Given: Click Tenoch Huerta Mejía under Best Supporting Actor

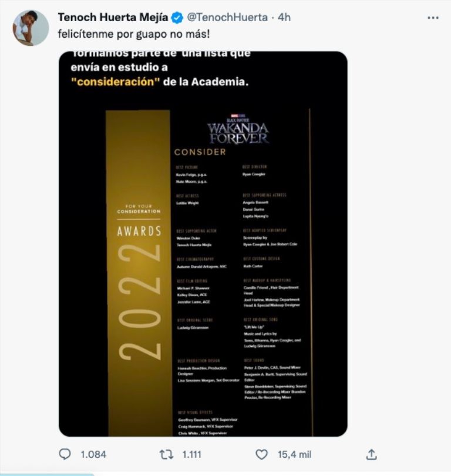Looking at the screenshot, I should coord(194,244).
